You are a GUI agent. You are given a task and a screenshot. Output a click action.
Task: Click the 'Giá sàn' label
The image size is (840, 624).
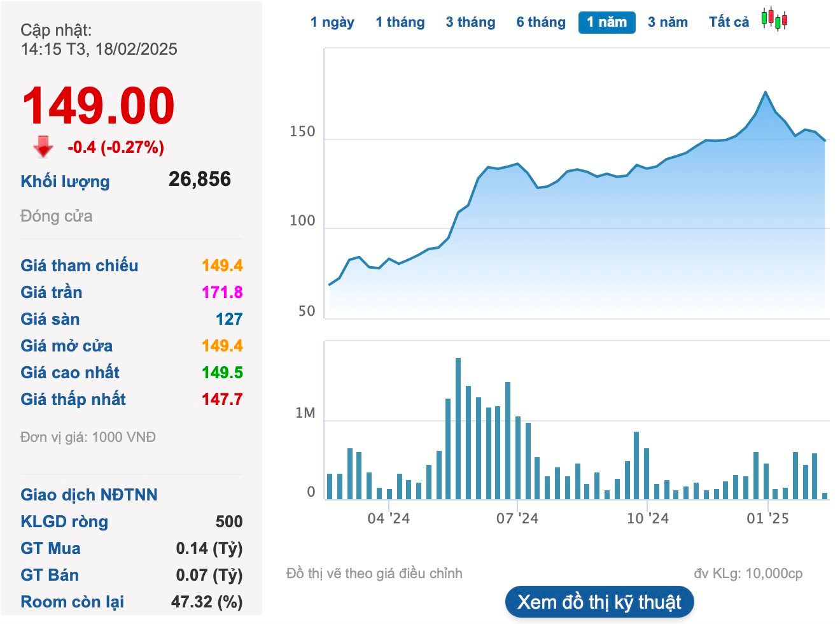click(50, 319)
